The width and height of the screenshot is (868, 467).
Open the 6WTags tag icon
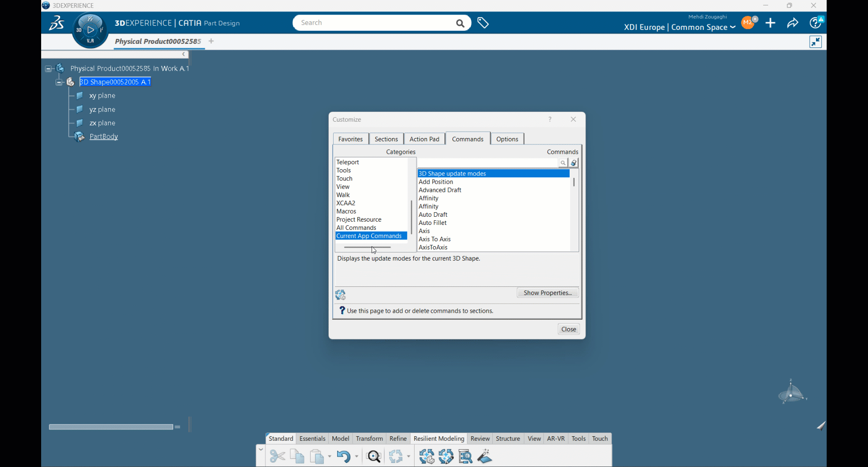point(483,23)
